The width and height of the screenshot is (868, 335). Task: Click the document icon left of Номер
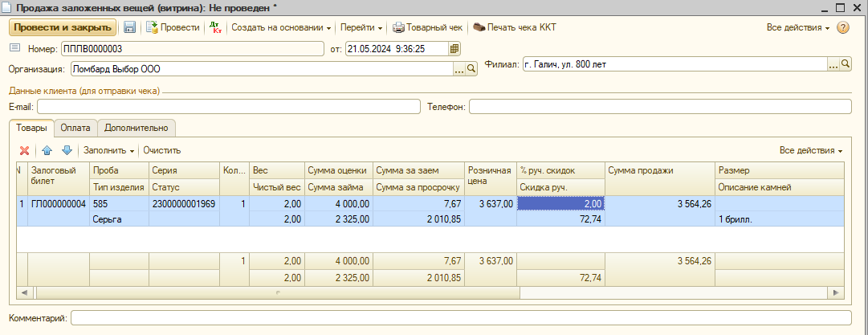pos(15,48)
